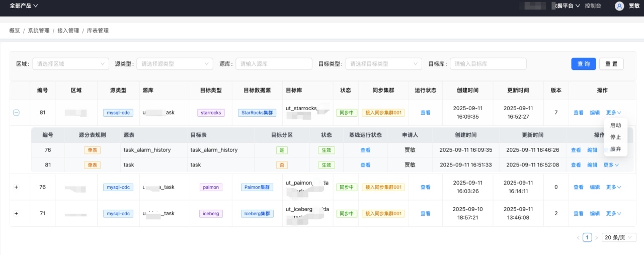Type in the 源库 input field
The width and height of the screenshot is (644, 255).
pos(274,64)
